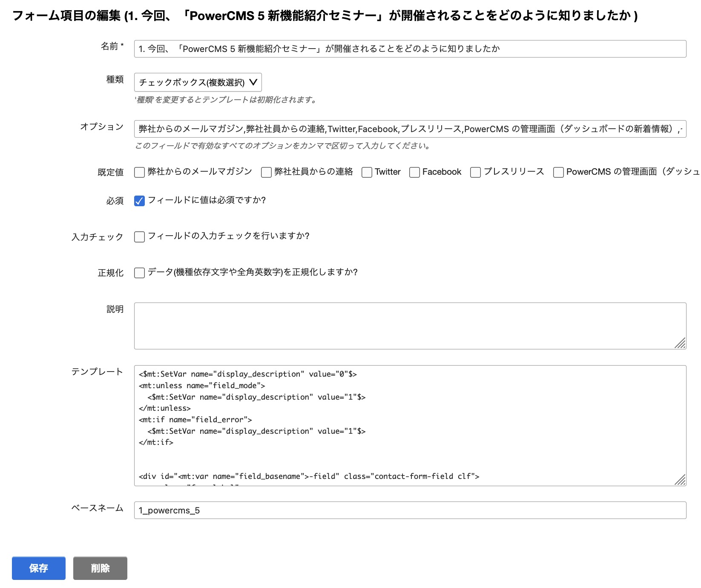The height and width of the screenshot is (588, 701).
Task: Click the 名前 text input field
Action: (410, 49)
